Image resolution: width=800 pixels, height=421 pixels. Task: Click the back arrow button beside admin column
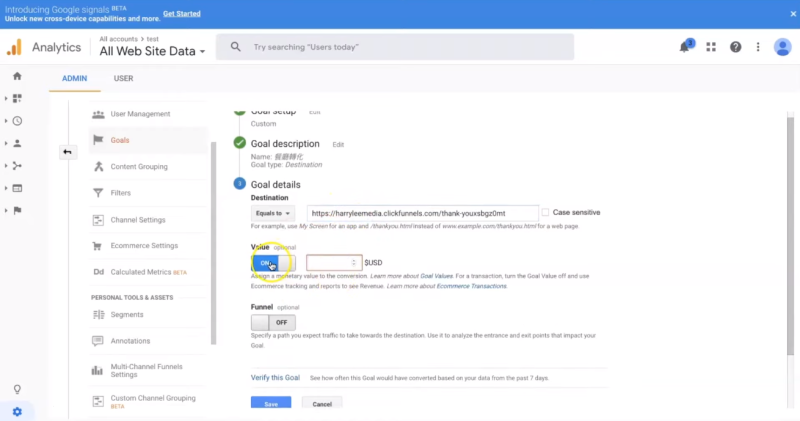(67, 152)
